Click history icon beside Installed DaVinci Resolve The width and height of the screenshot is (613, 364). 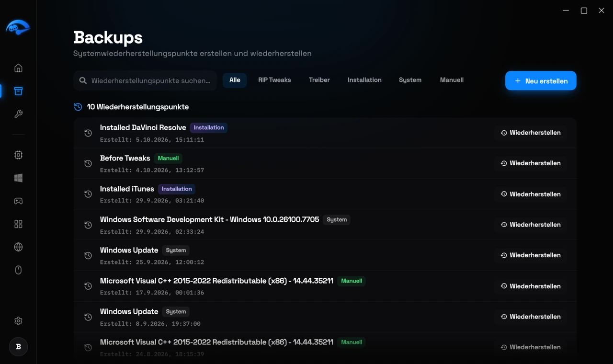[88, 133]
